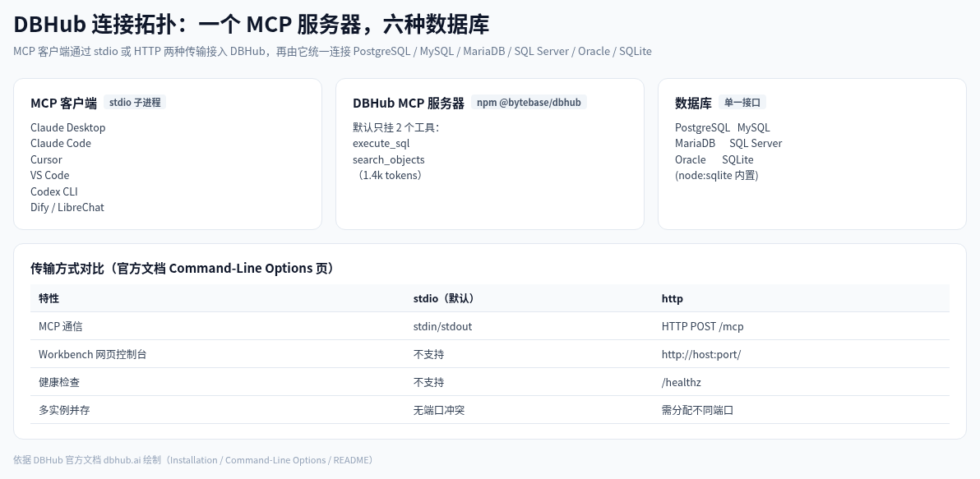Viewport: 980px width, 479px height.
Task: Click the 单一接口 badge
Action: click(742, 103)
